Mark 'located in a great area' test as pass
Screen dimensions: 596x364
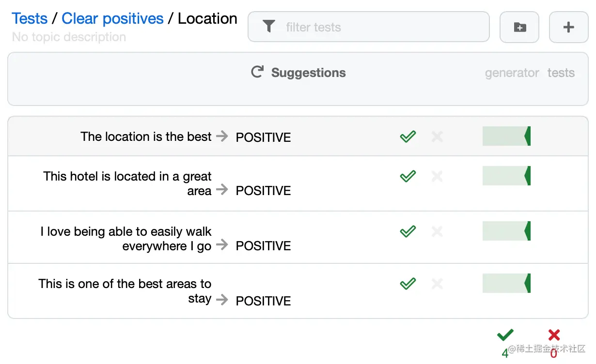point(408,176)
